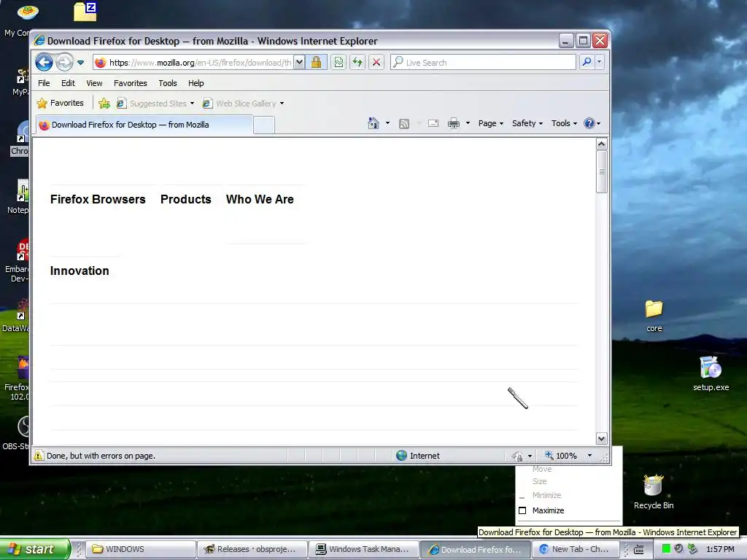Click Products heading link
The image size is (747, 560).
pyautogui.click(x=185, y=199)
